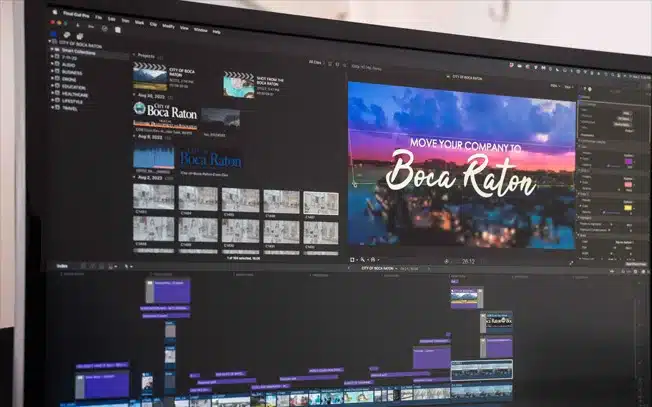The width and height of the screenshot is (652, 407).
Task: Open timeline CITY OF BOCA RATON project dropdown
Action: click(379, 269)
